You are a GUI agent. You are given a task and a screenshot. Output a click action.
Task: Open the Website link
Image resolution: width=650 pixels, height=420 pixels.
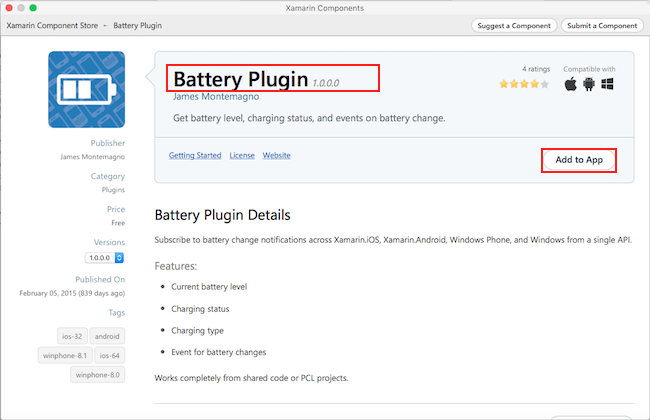click(x=277, y=156)
